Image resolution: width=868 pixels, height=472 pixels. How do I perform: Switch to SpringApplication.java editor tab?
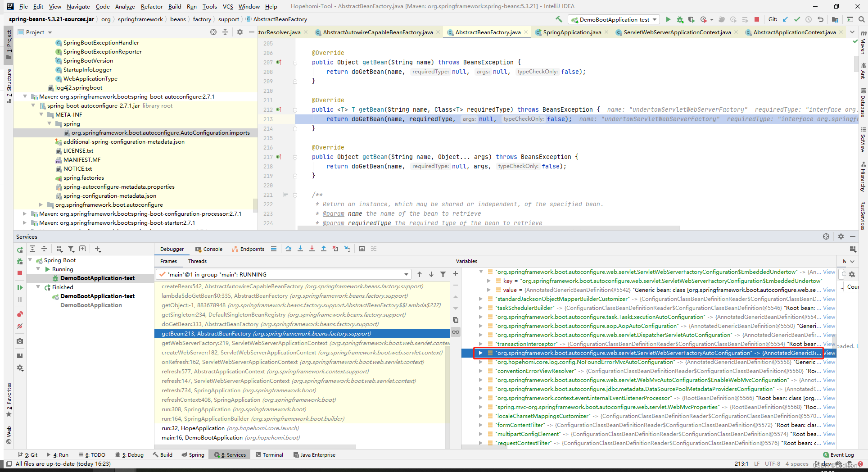click(572, 32)
